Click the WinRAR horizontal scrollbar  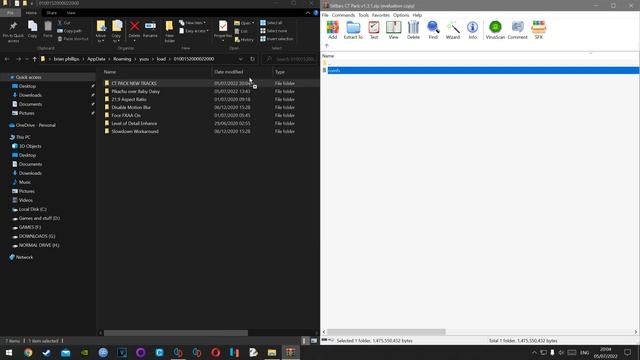386,332
